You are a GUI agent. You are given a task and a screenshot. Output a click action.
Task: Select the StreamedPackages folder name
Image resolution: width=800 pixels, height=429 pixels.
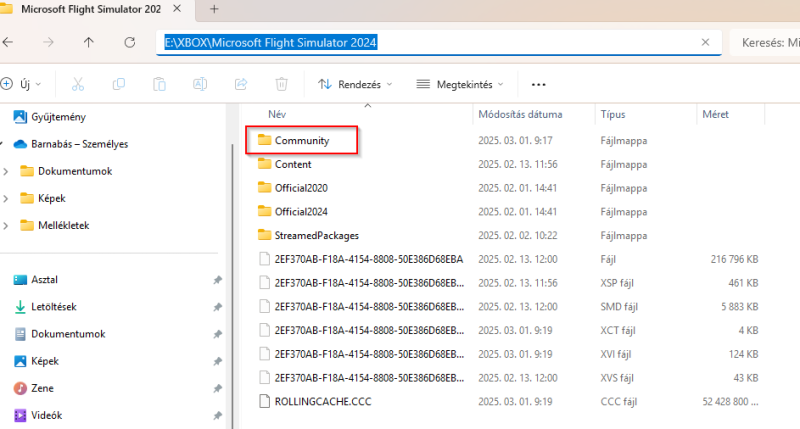(317, 235)
